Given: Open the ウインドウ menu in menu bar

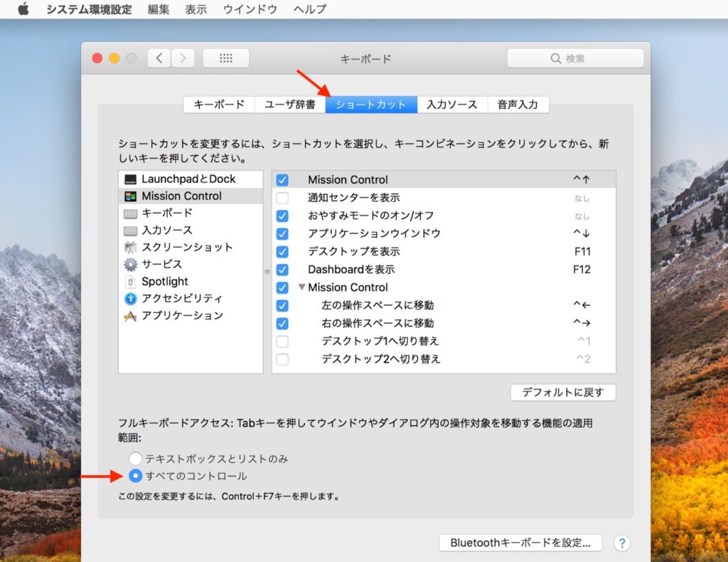Looking at the screenshot, I should coord(249,9).
